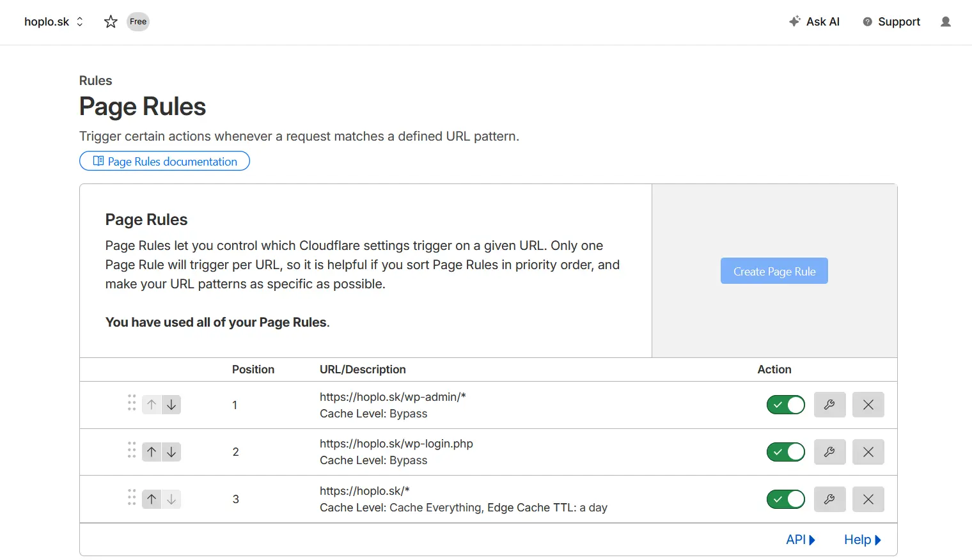Move the wp-admin/* rule down
This screenshot has height=560, width=972.
[171, 404]
